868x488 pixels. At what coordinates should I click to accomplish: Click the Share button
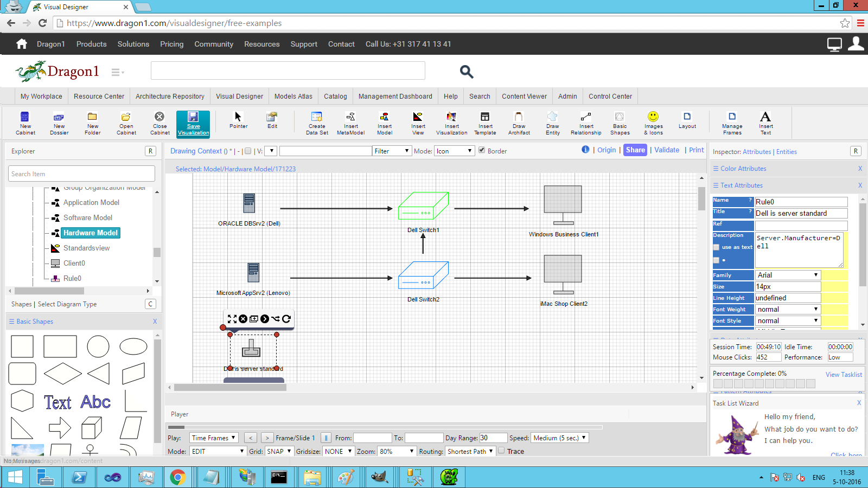(635, 150)
